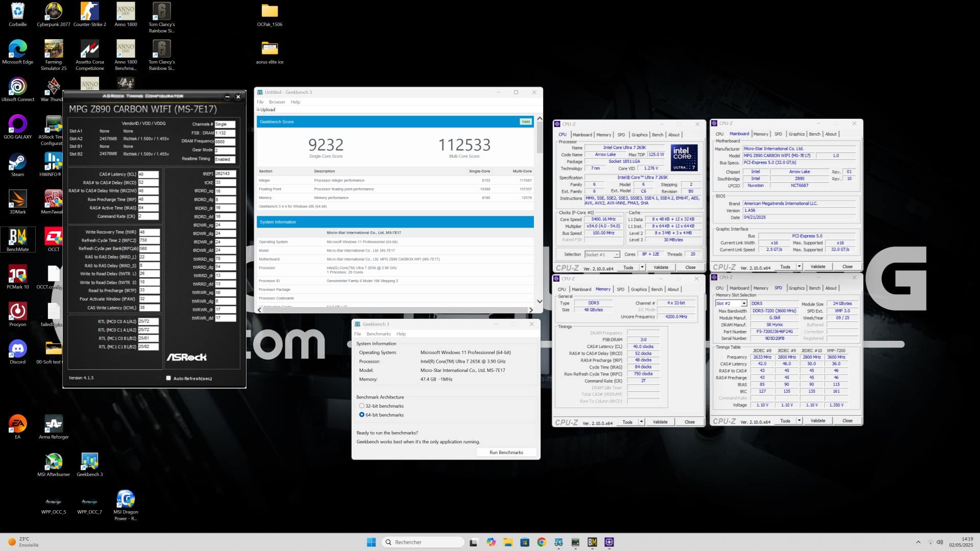Click the Rechercher taskbar search field

point(423,542)
